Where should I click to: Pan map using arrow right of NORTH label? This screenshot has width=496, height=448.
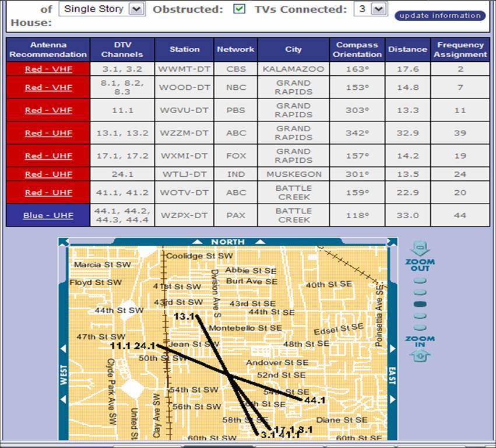(260, 242)
